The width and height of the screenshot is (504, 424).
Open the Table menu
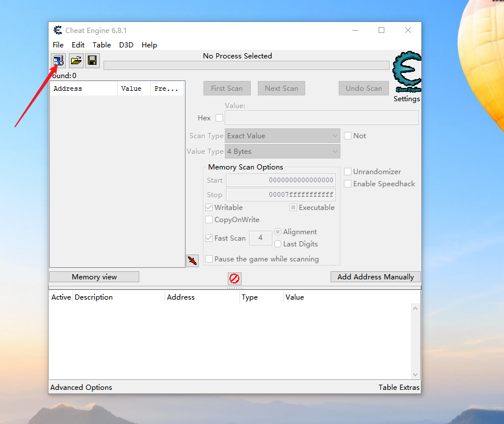pyautogui.click(x=102, y=45)
